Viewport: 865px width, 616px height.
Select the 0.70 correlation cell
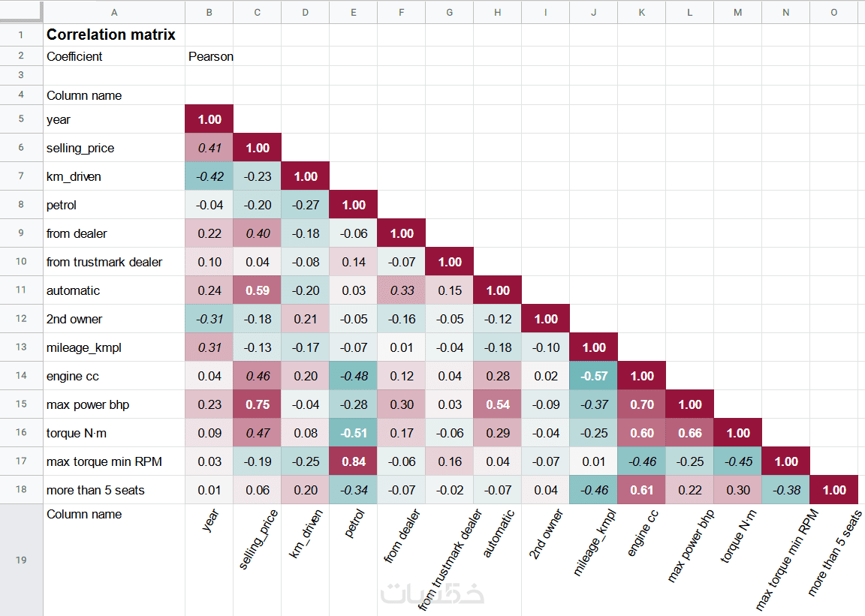pyautogui.click(x=642, y=404)
